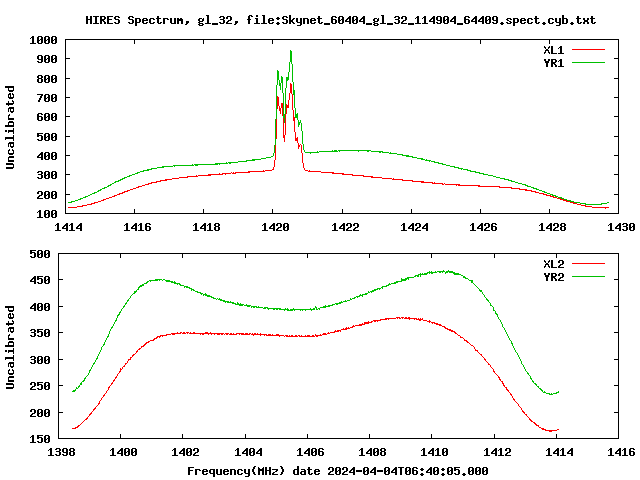Select the XL2 legend label
This screenshot has width=640, height=480.
(x=553, y=264)
